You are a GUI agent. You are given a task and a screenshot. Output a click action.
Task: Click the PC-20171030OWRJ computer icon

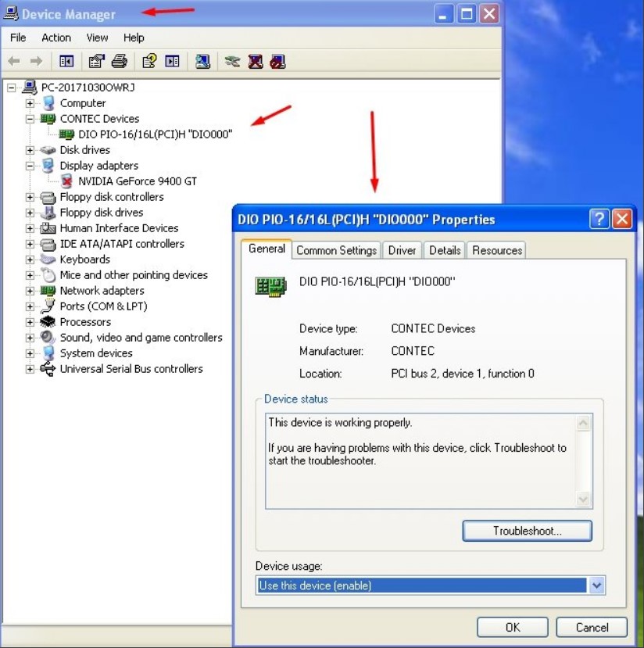[x=30, y=88]
